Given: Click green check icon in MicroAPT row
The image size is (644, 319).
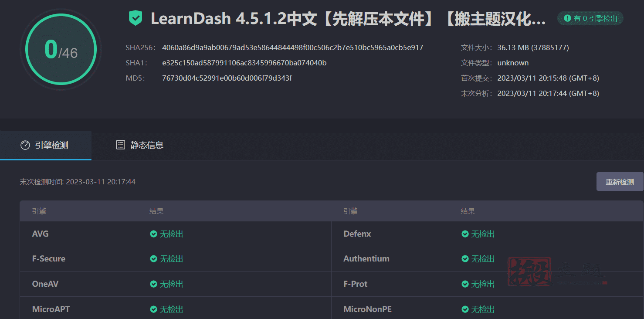Looking at the screenshot, I should [153, 309].
